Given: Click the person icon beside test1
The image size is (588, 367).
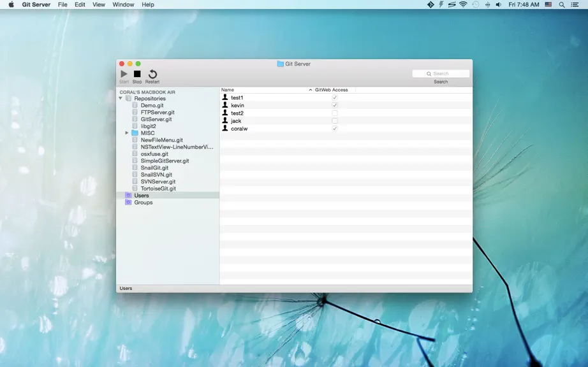Looking at the screenshot, I should [225, 97].
